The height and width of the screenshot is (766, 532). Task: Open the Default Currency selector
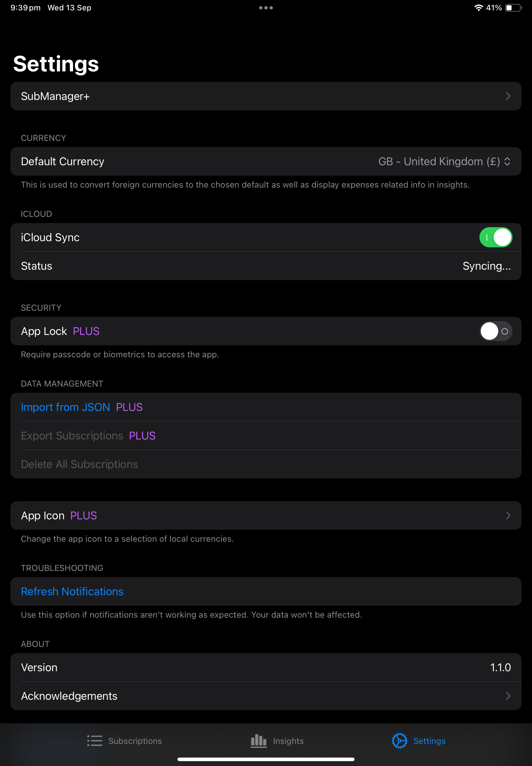click(444, 161)
